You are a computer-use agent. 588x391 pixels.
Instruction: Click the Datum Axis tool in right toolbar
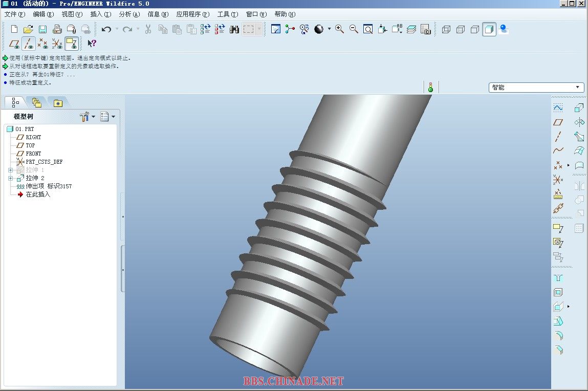tap(558, 137)
